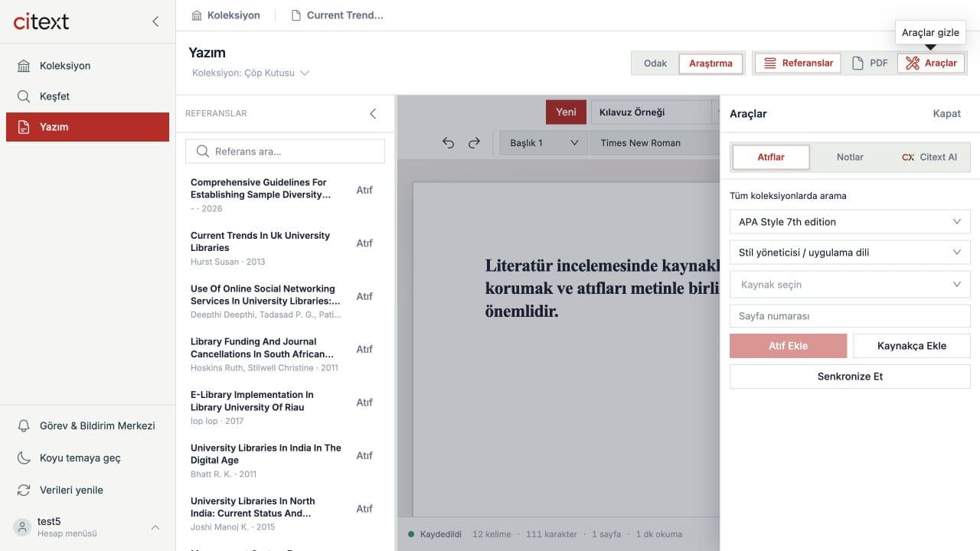Image resolution: width=980 pixels, height=551 pixels.
Task: Hide the Araçlar tools panel
Action: (932, 64)
